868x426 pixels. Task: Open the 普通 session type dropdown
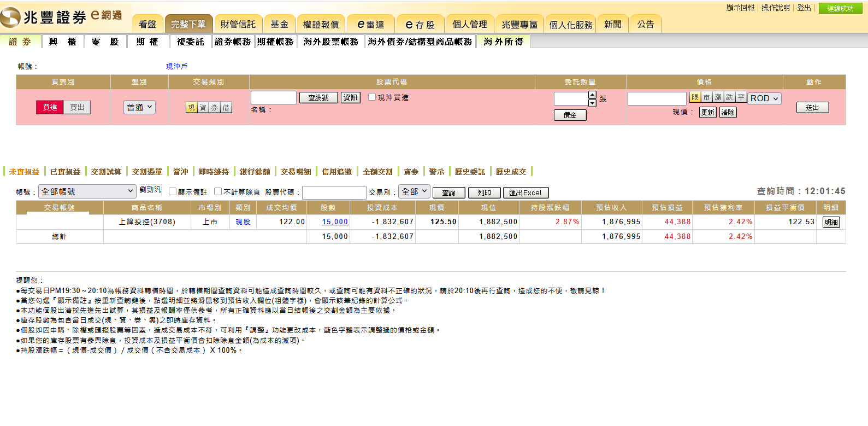click(140, 107)
